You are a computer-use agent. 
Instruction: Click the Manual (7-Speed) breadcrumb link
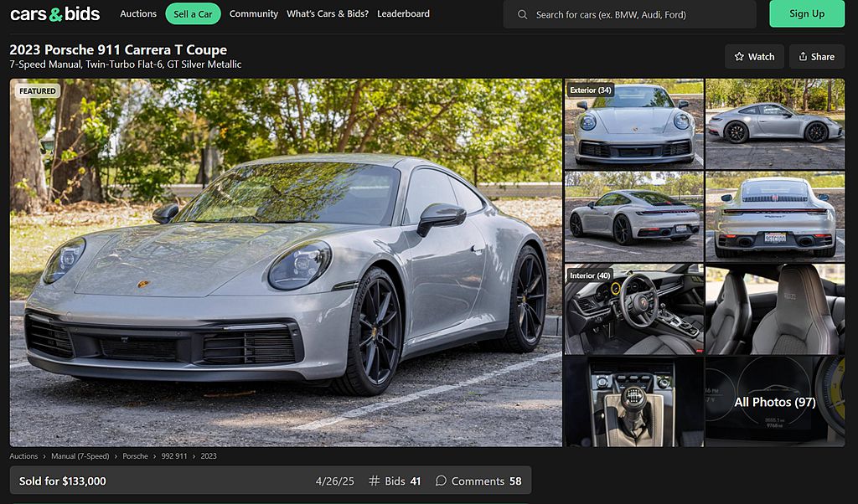pyautogui.click(x=80, y=456)
